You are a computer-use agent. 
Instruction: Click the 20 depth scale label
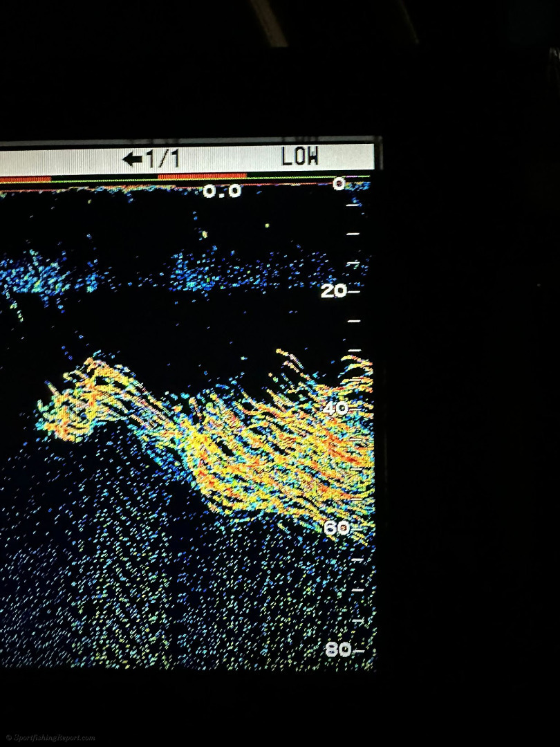tap(334, 290)
